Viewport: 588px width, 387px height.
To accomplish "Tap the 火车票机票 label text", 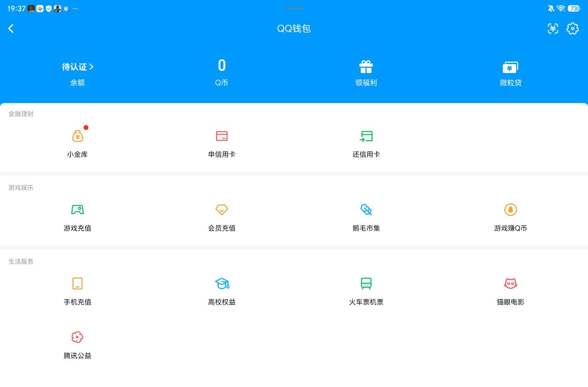I will tap(366, 302).
